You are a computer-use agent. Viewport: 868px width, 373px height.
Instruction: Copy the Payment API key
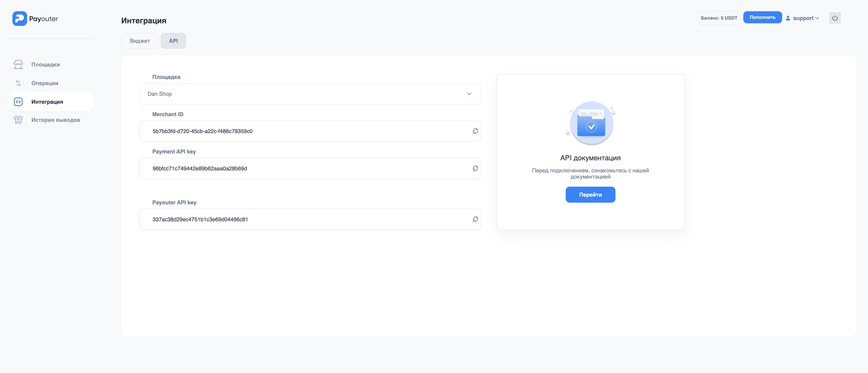475,168
